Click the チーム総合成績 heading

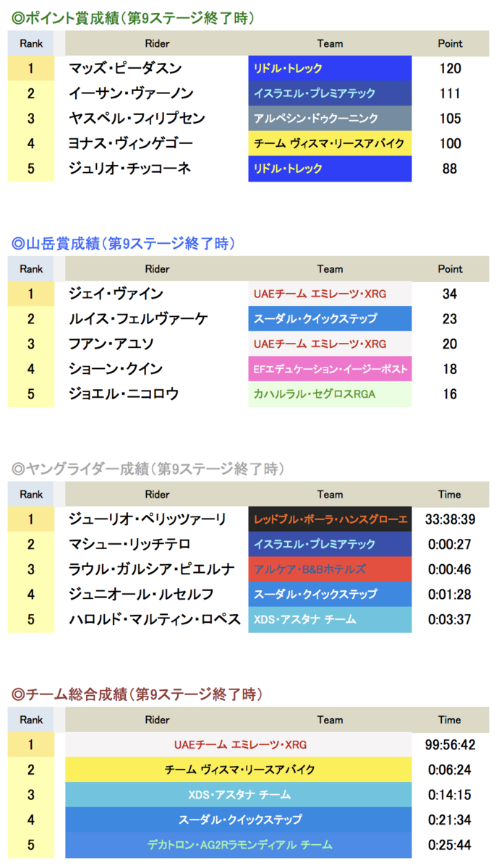[x=137, y=694]
